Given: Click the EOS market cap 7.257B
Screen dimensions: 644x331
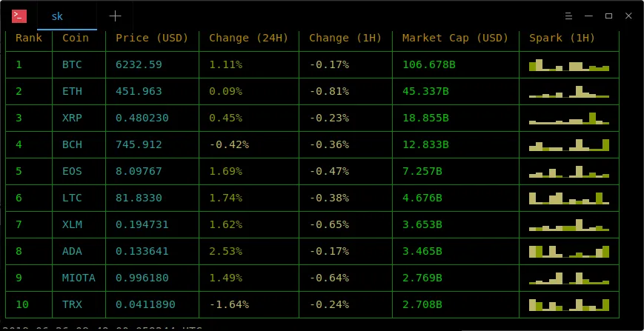Looking at the screenshot, I should (422, 171).
